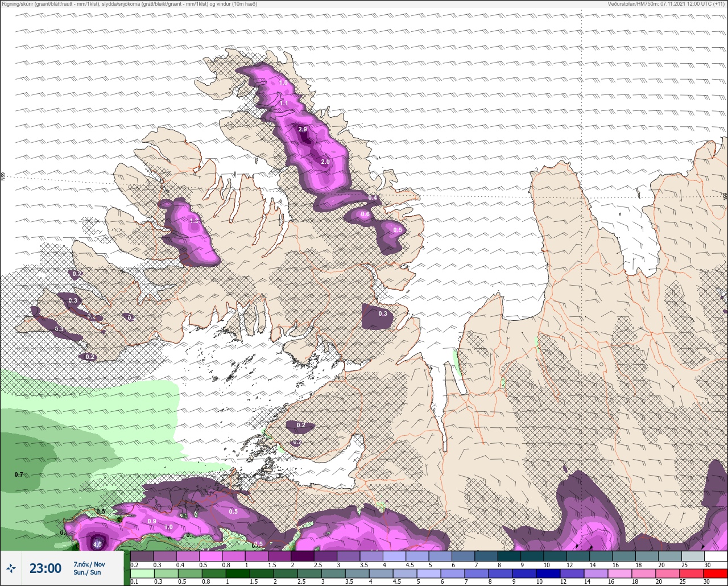Click the 2.0 snowfall value on the map
728x586 pixels.
tap(325, 162)
